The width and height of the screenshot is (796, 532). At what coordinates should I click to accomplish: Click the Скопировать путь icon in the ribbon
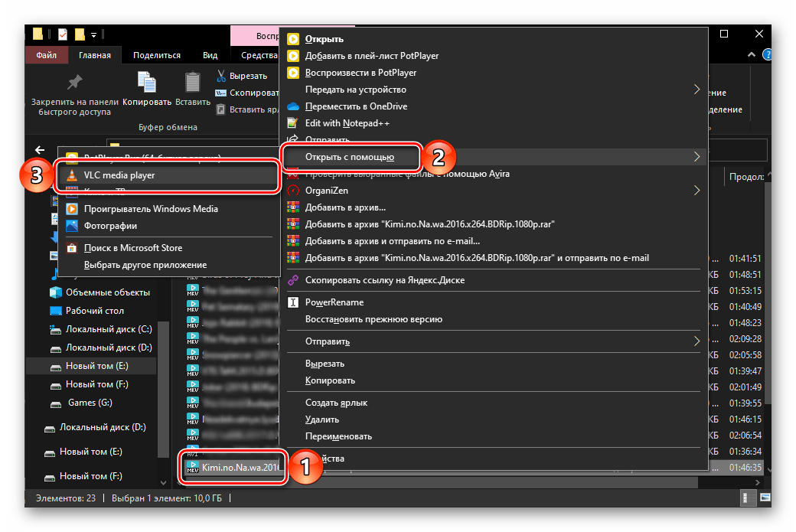[221, 93]
